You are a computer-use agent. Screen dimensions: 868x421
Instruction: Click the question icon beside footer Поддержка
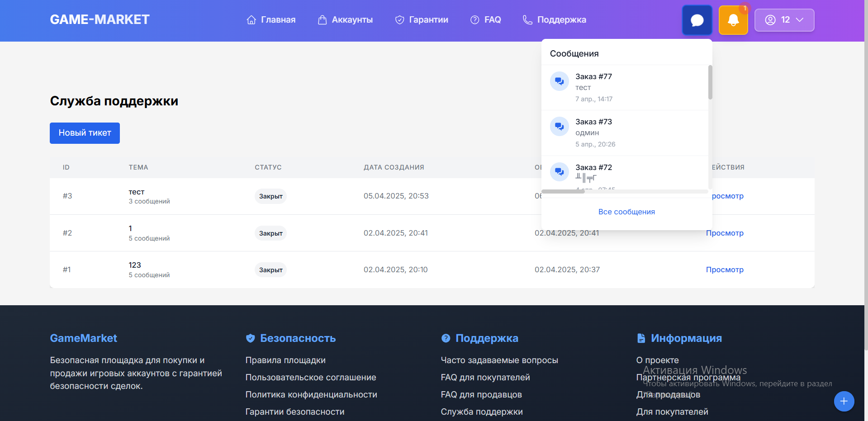tap(446, 338)
